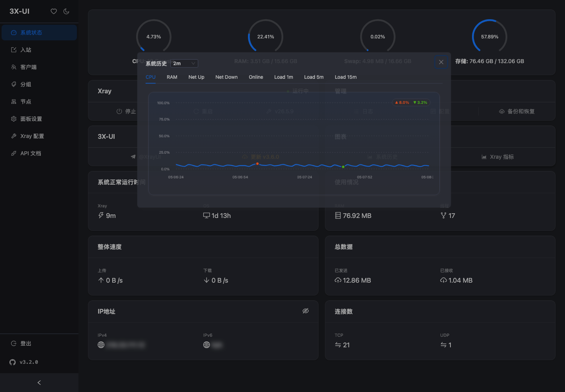Go to the 入站 sidebar item
The height and width of the screenshot is (392, 565).
(39, 50)
